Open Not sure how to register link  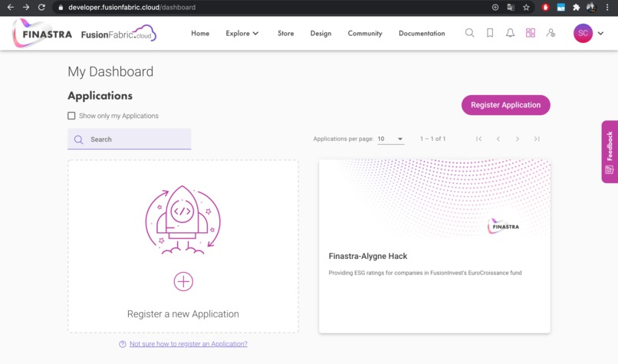click(x=189, y=344)
